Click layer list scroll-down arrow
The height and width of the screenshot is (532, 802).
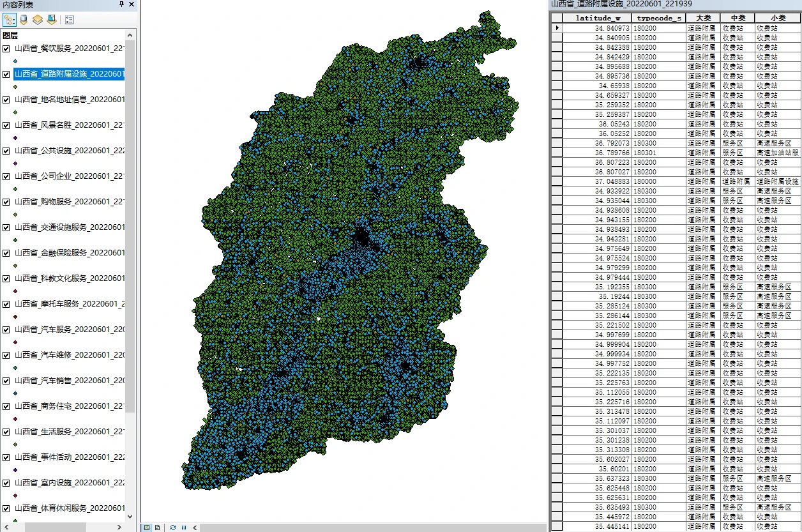click(130, 517)
